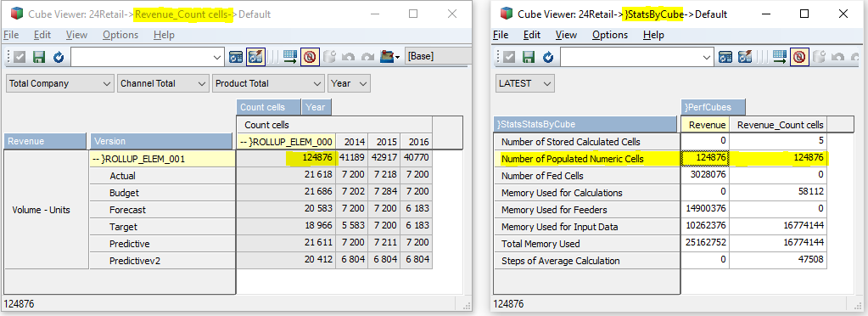Toggle Suppress Zeroes in Revenue_Count cells toolbar
Screen dimensions: 868x316
(x=310, y=57)
